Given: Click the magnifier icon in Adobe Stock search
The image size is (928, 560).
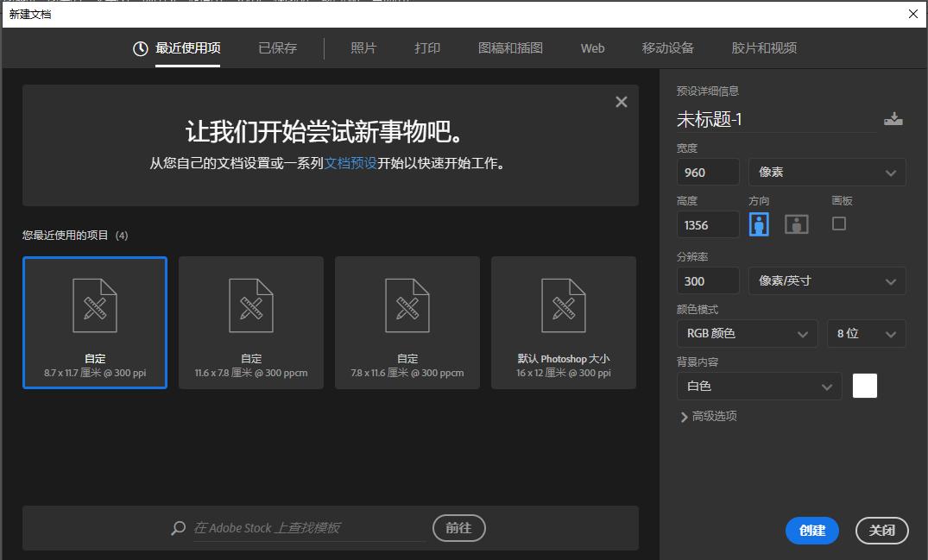Looking at the screenshot, I should pyautogui.click(x=178, y=527).
